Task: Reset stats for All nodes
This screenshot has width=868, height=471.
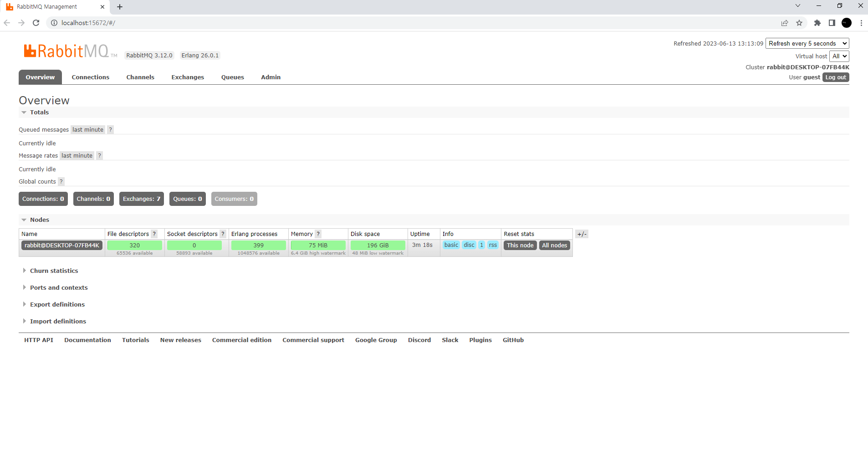Action: 555,246
